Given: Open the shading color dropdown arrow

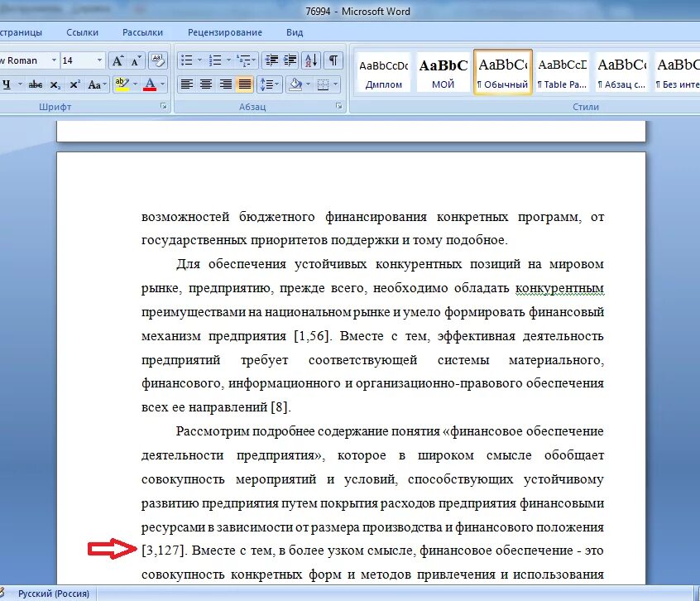Looking at the screenshot, I should (x=308, y=84).
